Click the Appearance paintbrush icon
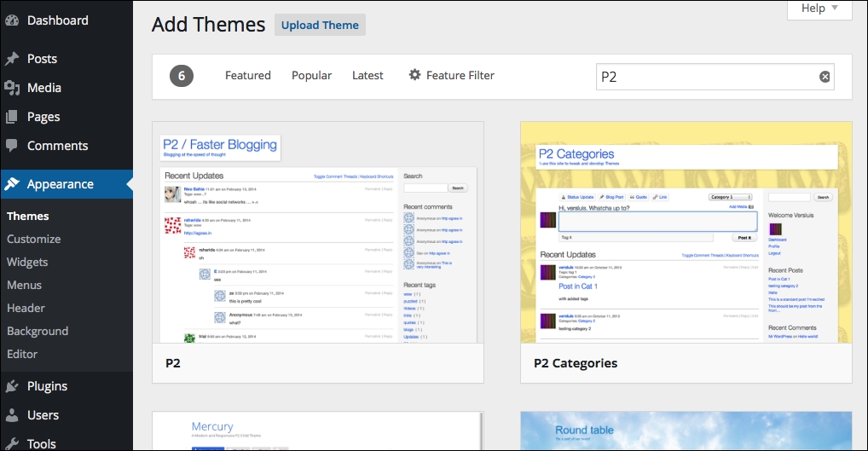The height and width of the screenshot is (451, 868). coord(12,184)
